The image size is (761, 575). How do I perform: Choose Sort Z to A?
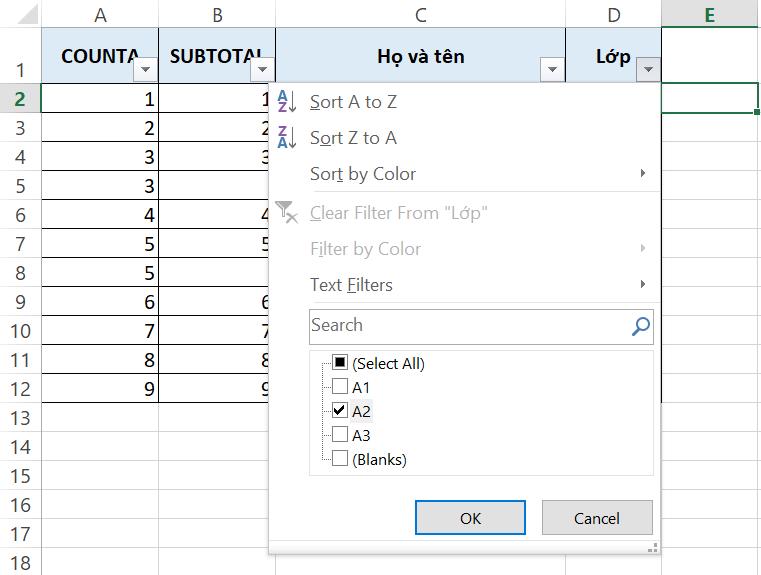pyautogui.click(x=464, y=138)
